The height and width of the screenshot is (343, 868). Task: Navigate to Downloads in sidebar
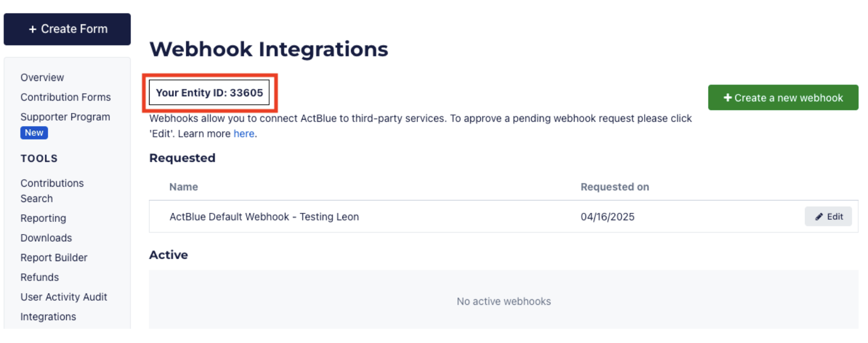pyautogui.click(x=46, y=238)
